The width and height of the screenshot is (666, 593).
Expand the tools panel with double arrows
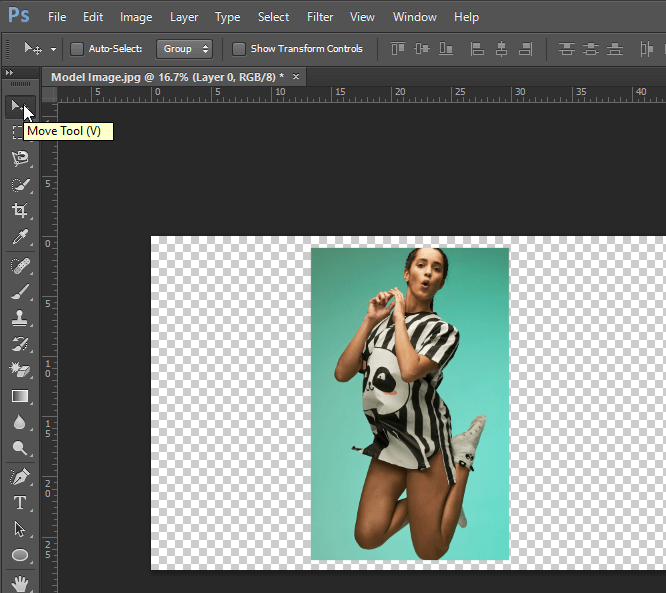pos(10,73)
